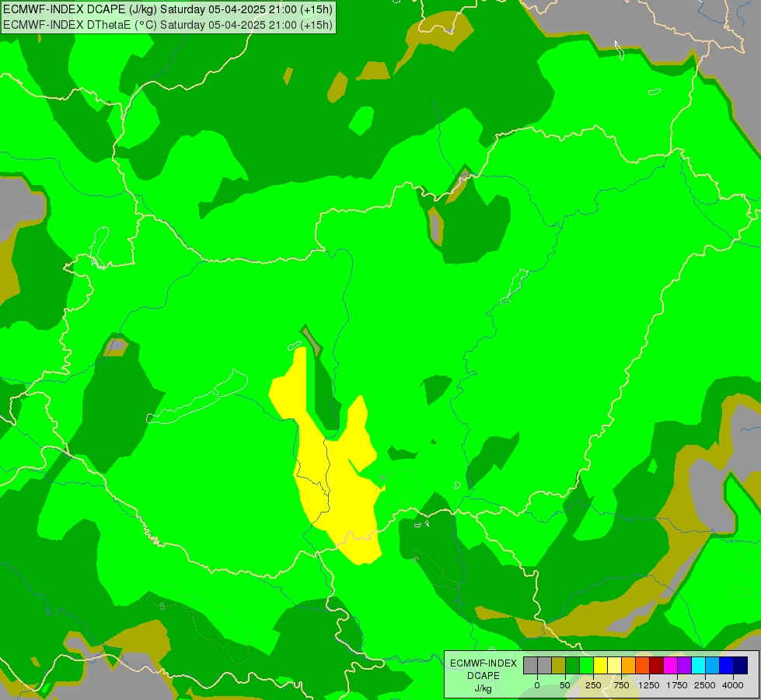Select the pale yellow legend swatch
The width and height of the screenshot is (761, 700).
click(x=614, y=666)
